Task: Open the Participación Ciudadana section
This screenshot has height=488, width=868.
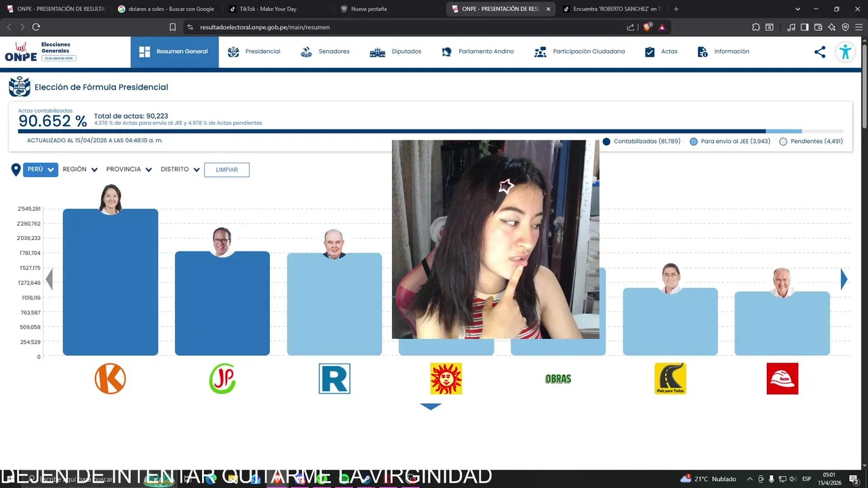Action: tap(580, 52)
